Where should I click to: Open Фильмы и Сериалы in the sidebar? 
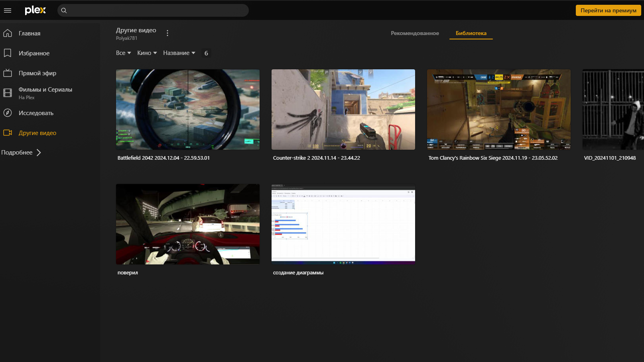pos(45,90)
